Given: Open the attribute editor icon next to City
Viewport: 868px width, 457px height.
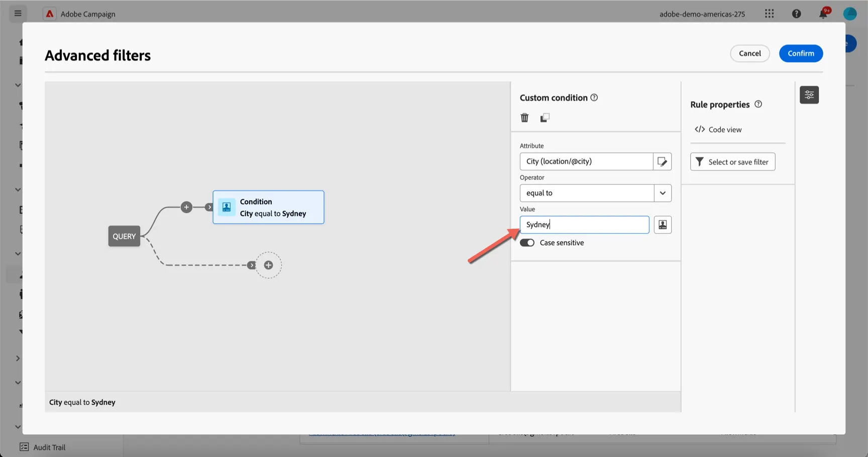Looking at the screenshot, I should tap(662, 161).
